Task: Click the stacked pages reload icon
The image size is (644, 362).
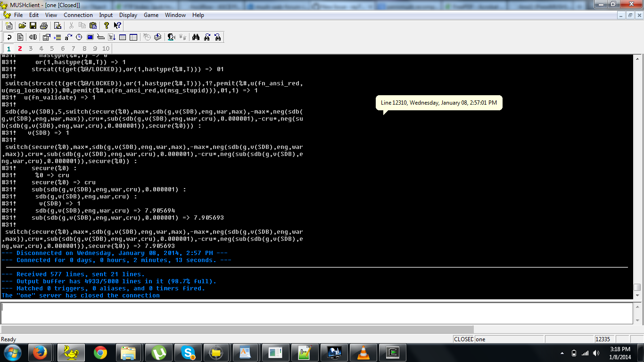Action: pyautogui.click(x=157, y=37)
